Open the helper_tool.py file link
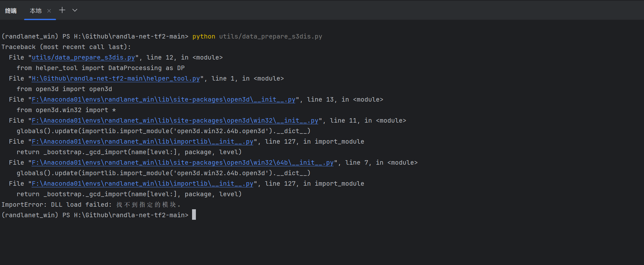The image size is (644, 265). point(116,79)
